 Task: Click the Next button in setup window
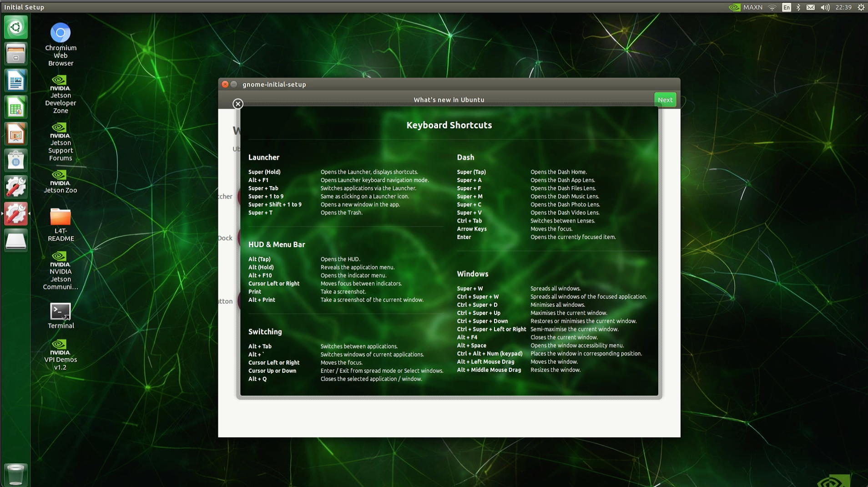click(x=665, y=100)
